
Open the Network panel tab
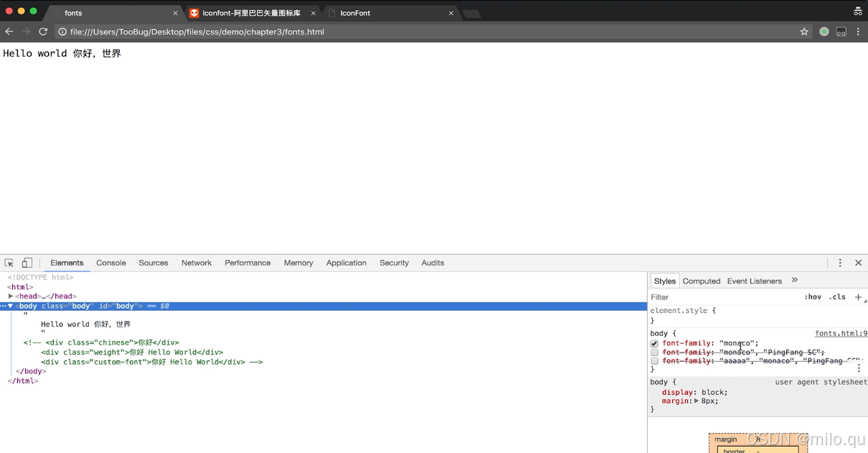(x=197, y=263)
